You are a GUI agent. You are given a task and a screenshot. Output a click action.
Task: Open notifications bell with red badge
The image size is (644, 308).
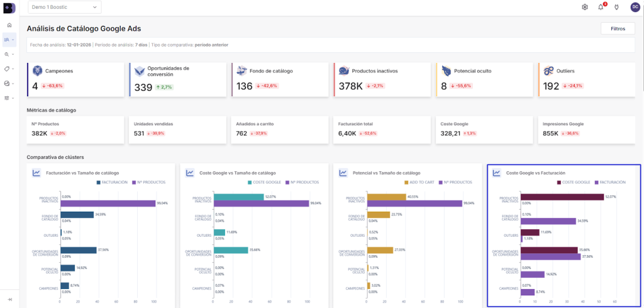(601, 7)
